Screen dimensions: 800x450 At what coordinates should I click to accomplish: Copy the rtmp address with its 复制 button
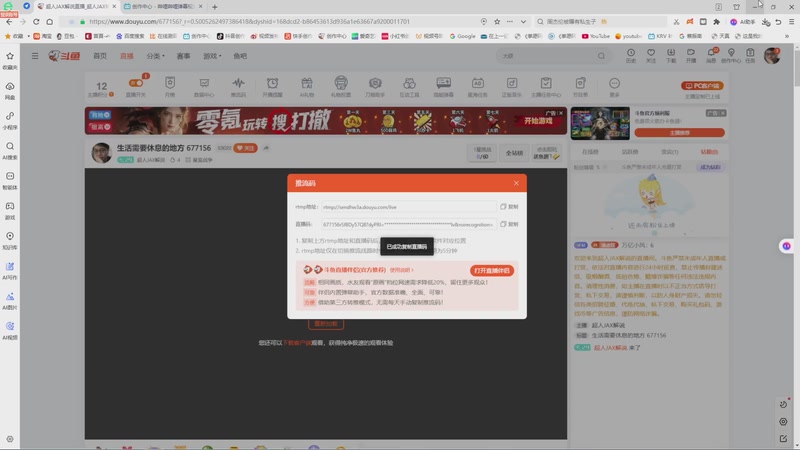coord(509,207)
